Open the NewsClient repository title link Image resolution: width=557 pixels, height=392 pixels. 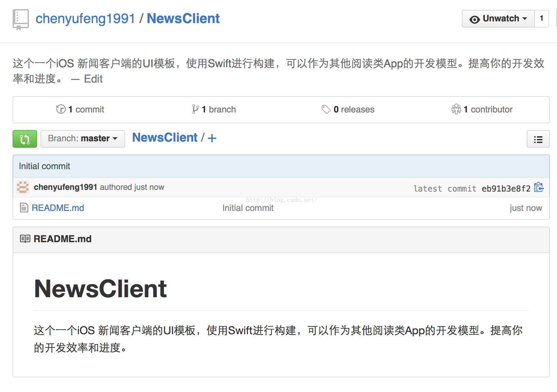[x=183, y=19]
